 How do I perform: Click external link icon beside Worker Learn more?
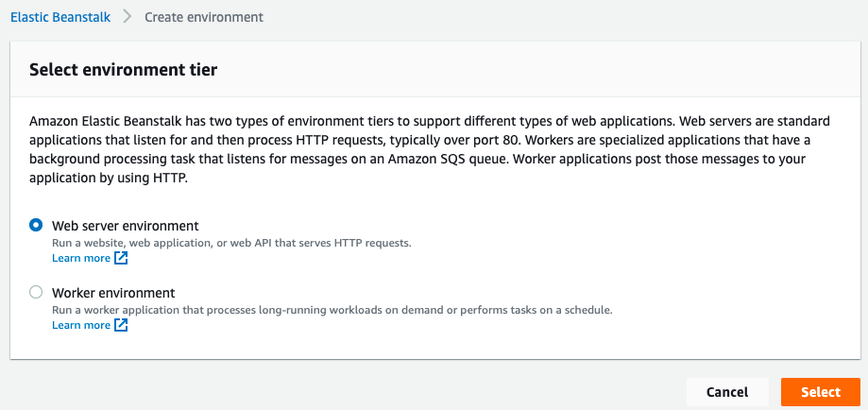coord(121,325)
